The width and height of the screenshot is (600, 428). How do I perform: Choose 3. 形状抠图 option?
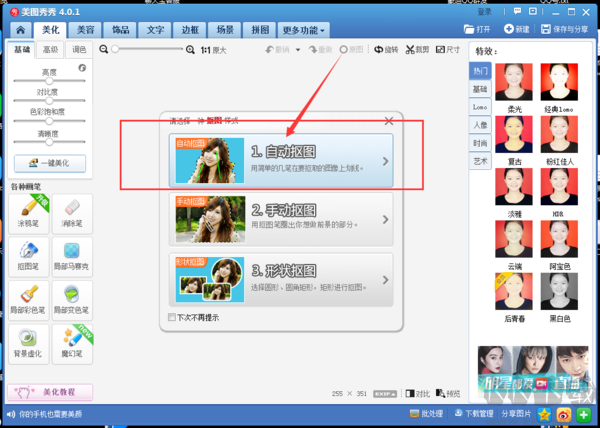pyautogui.click(x=281, y=280)
